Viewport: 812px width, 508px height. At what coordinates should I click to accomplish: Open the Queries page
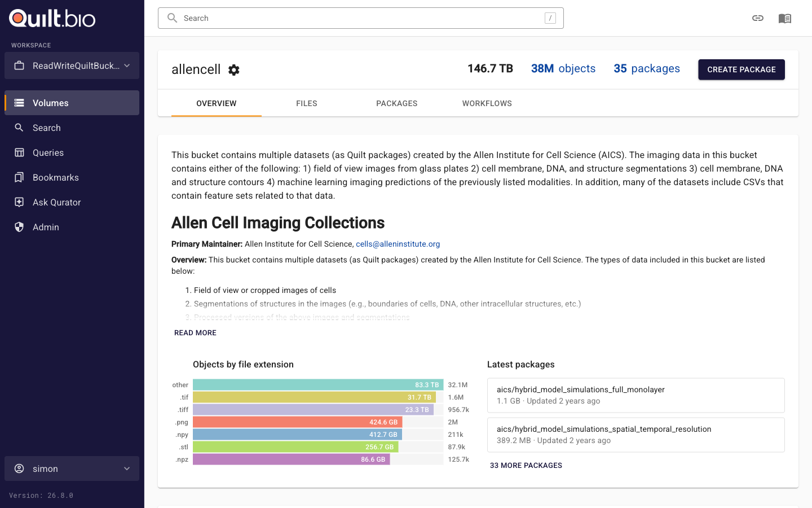tap(72, 152)
